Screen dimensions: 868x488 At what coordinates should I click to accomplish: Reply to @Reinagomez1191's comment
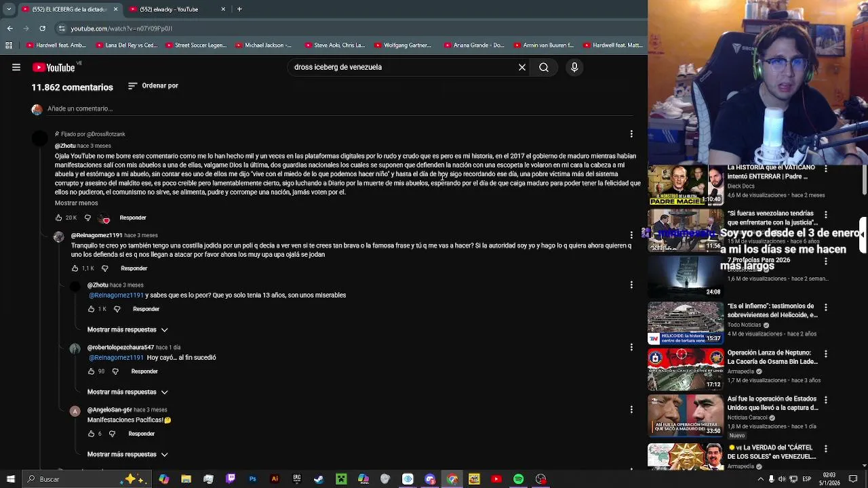click(x=134, y=268)
